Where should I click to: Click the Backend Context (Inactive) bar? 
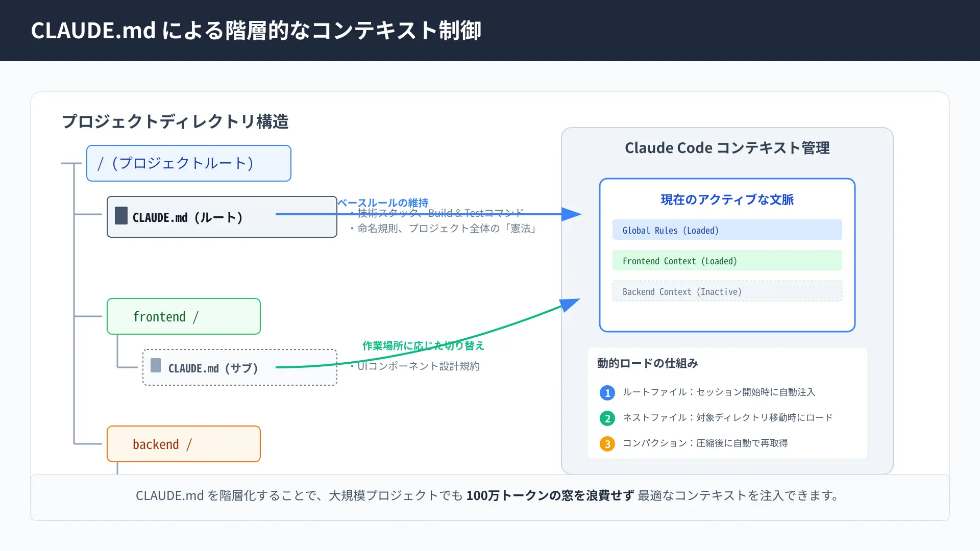727,291
